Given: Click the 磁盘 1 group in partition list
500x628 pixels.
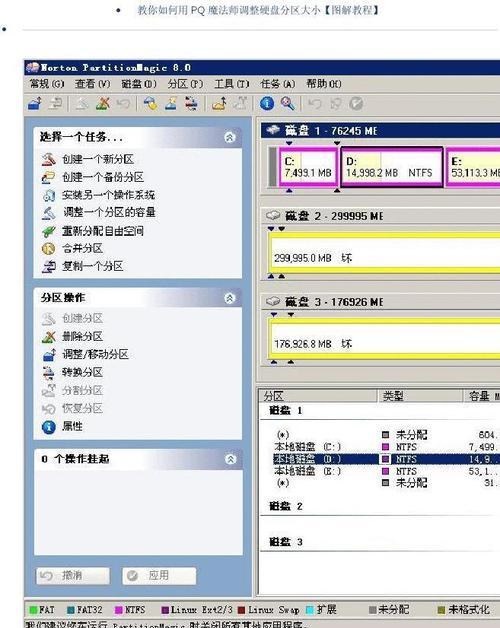Looking at the screenshot, I should pyautogui.click(x=286, y=411).
